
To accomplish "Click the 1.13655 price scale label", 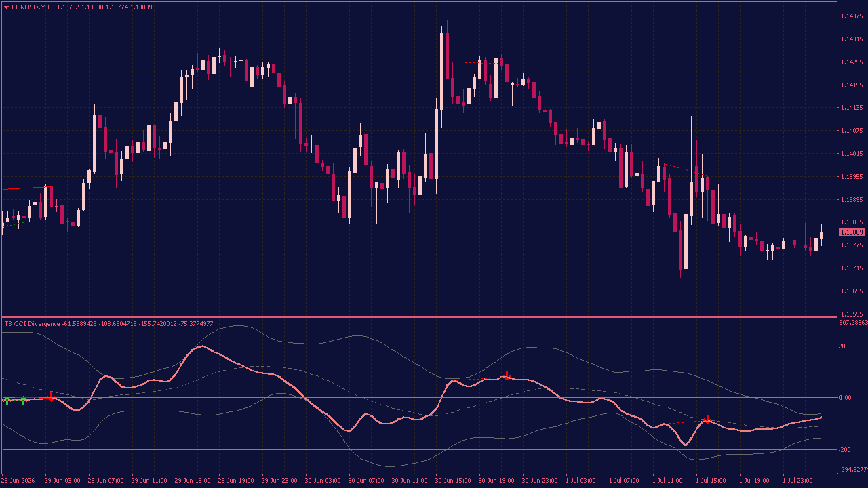I will click(852, 291).
